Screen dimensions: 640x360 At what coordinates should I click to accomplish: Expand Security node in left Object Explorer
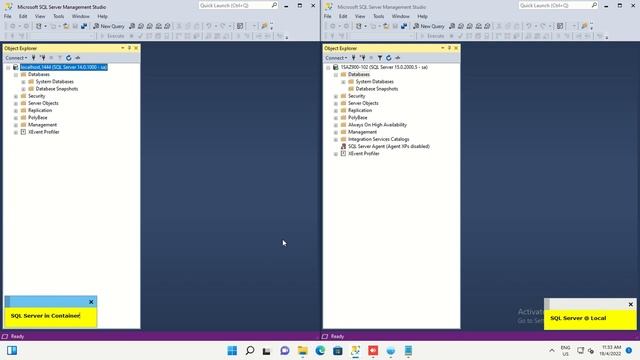tap(16, 96)
